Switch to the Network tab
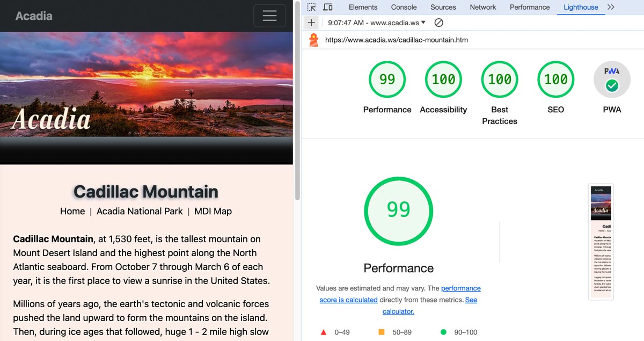Viewport: 644px width, 341px height. pos(482,7)
